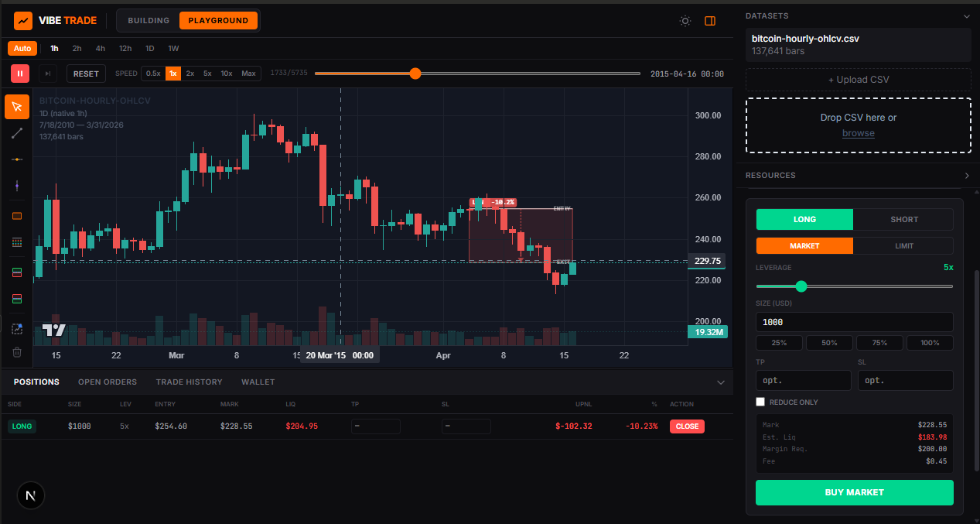Open the long position drawing tool
The image size is (980, 524).
[x=16, y=272]
